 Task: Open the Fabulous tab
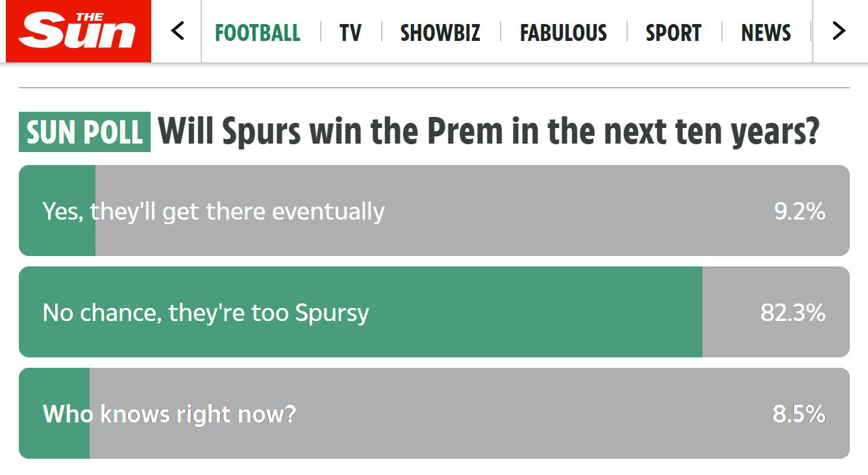[564, 32]
